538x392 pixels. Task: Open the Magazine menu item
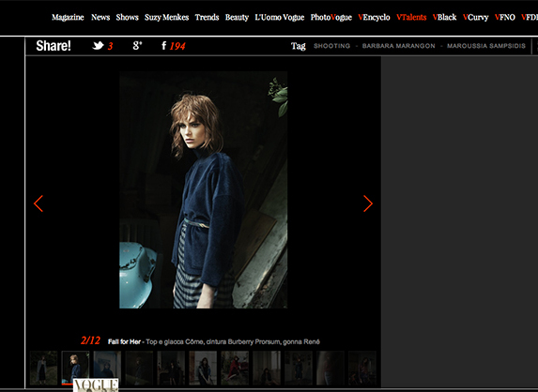(68, 17)
